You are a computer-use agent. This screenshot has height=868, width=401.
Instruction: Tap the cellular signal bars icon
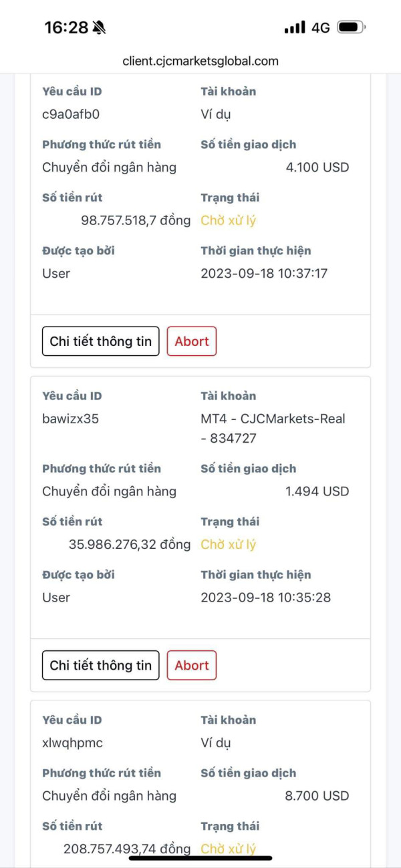(294, 27)
